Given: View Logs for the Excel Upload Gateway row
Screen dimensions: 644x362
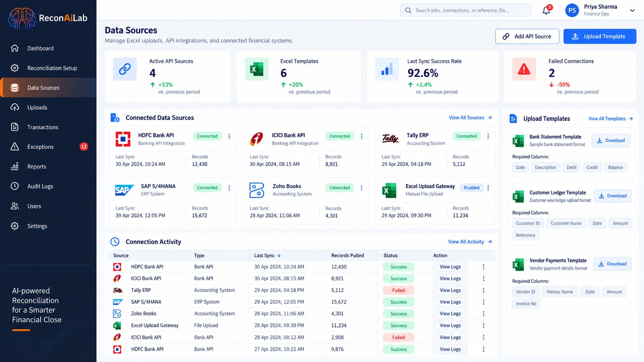Looking at the screenshot, I should point(450,325).
